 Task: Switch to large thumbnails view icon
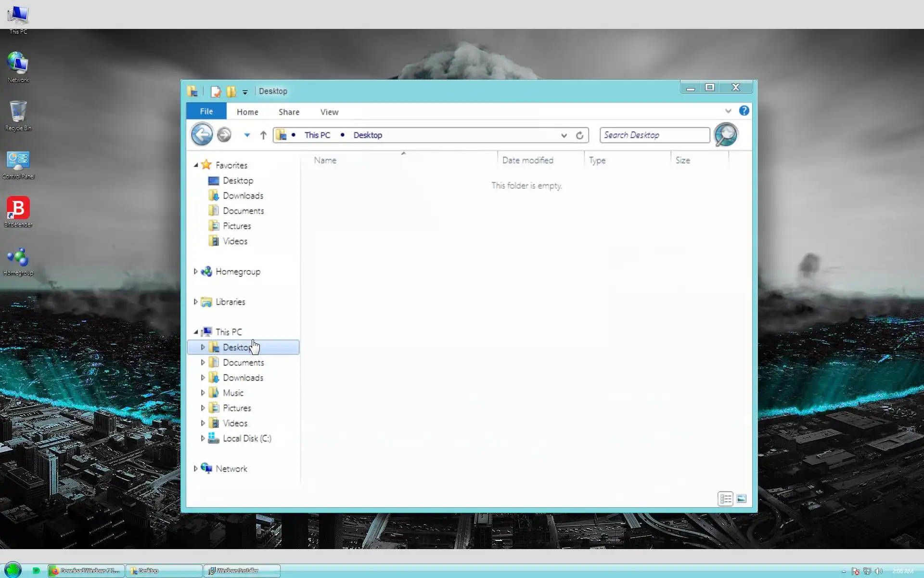click(742, 499)
